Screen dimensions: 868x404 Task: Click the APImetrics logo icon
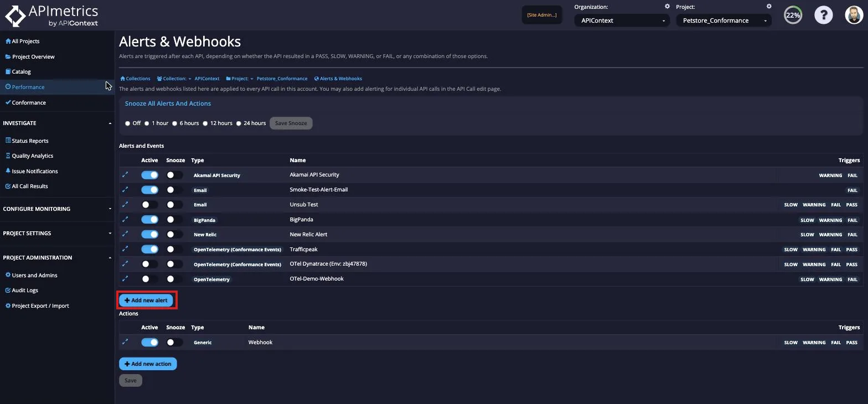point(15,15)
